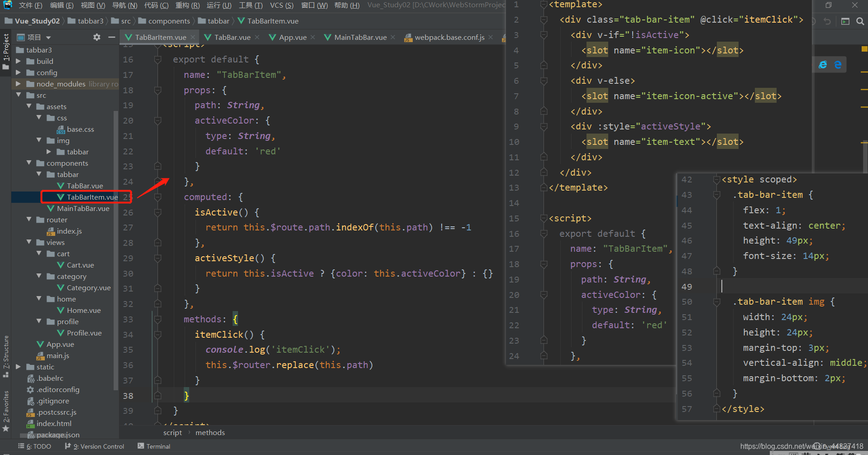Close the TabBarItem.vue editor tab

point(193,37)
